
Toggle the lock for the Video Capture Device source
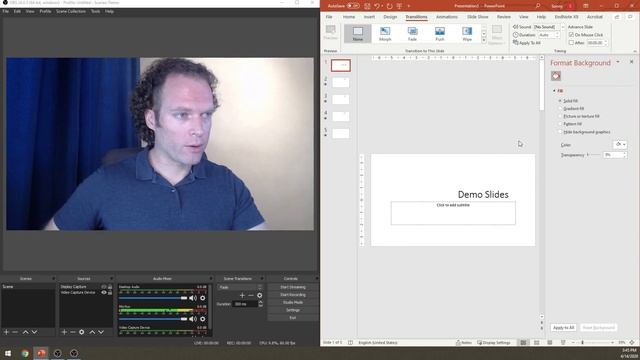(x=110, y=293)
